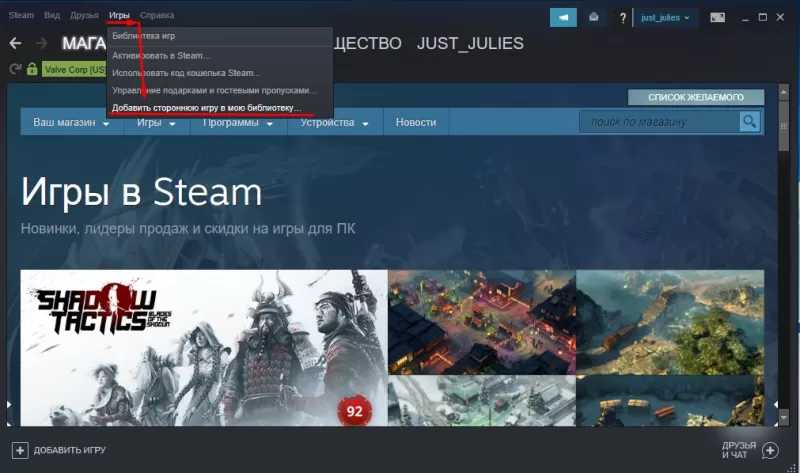
Task: Click the question mark help icon
Action: 623,18
